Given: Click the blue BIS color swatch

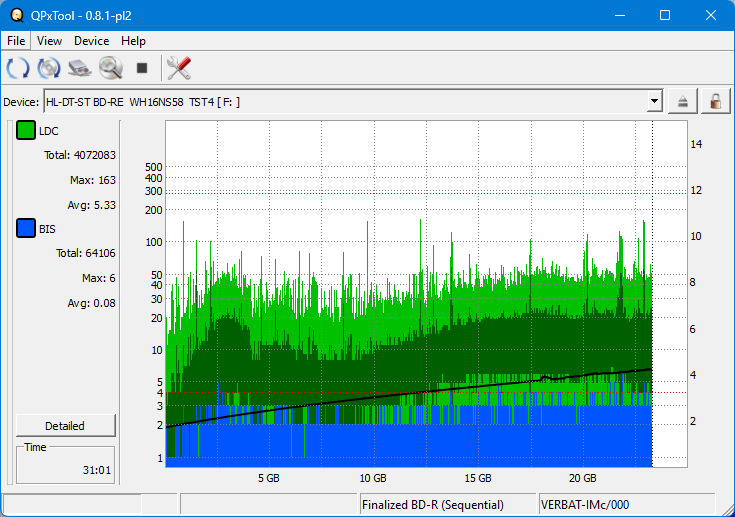Looking at the screenshot, I should 26,229.
